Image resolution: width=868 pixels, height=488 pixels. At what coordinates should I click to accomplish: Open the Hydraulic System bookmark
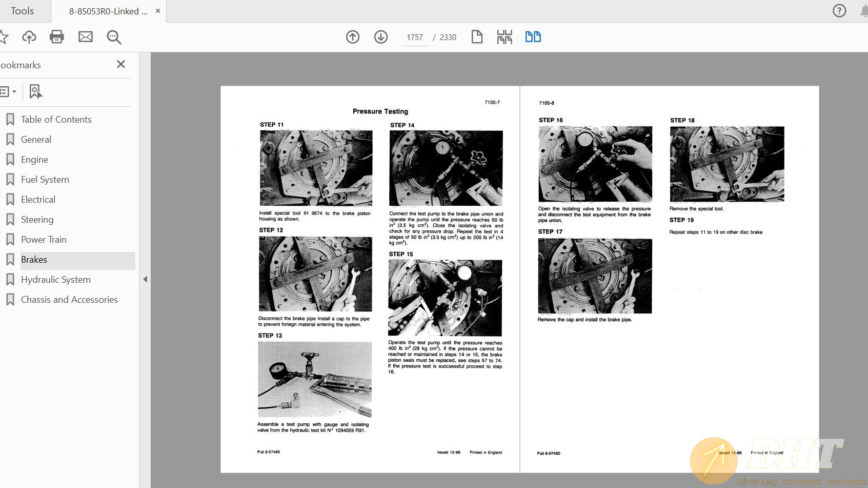55,280
